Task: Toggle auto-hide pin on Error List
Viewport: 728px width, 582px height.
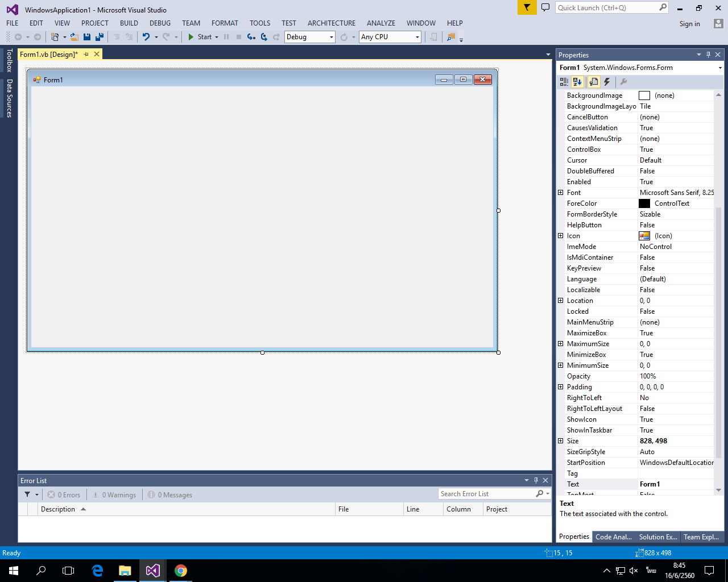Action: [536, 480]
